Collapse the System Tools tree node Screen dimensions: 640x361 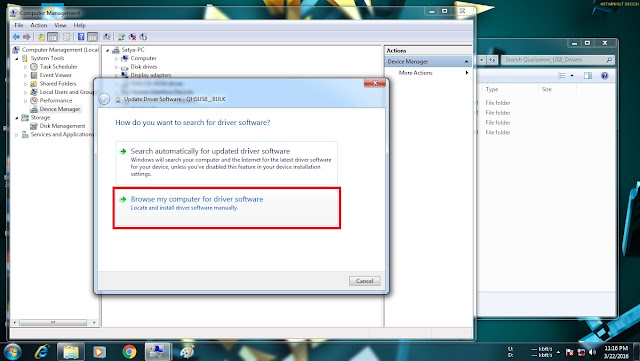click(x=17, y=58)
